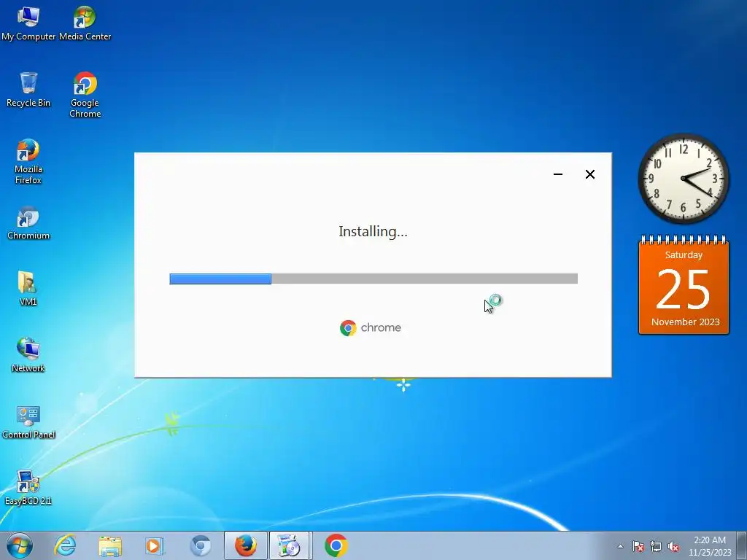Viewport: 747px width, 560px height.
Task: Select the VM1 folder icon
Action: pos(28,288)
